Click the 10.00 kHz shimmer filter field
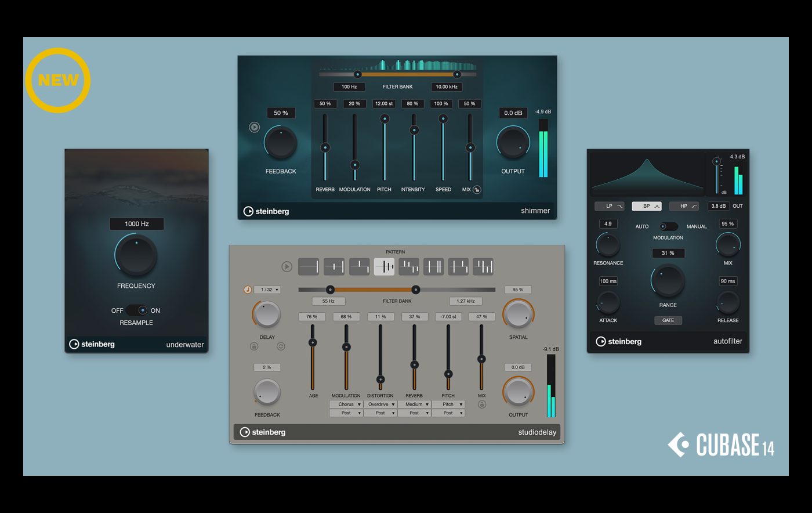 (447, 87)
